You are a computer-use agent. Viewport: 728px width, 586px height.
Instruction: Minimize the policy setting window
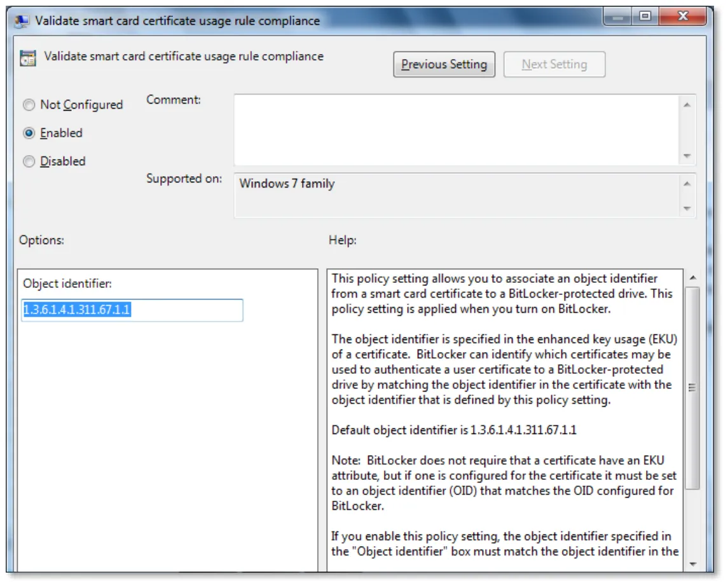pos(617,17)
